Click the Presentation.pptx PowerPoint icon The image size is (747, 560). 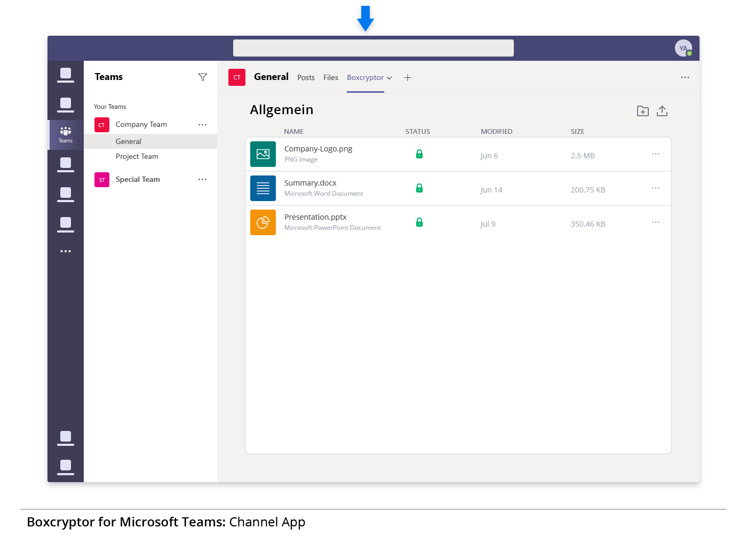[263, 222]
